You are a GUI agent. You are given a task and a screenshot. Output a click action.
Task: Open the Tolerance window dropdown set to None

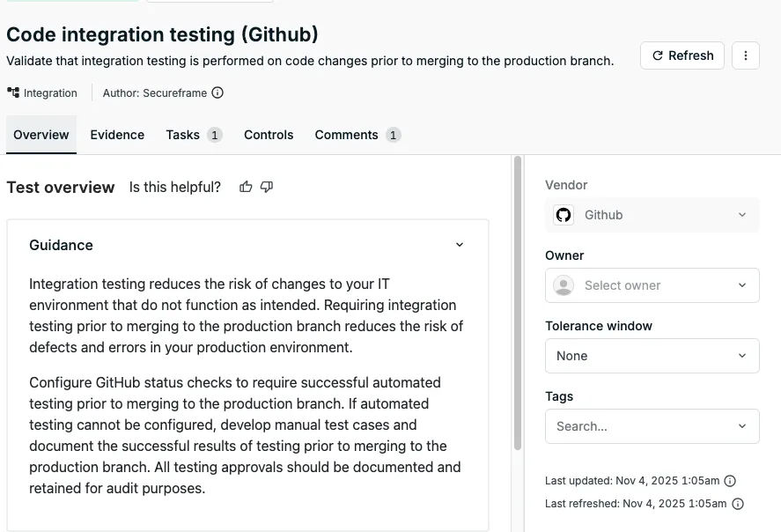click(x=652, y=356)
